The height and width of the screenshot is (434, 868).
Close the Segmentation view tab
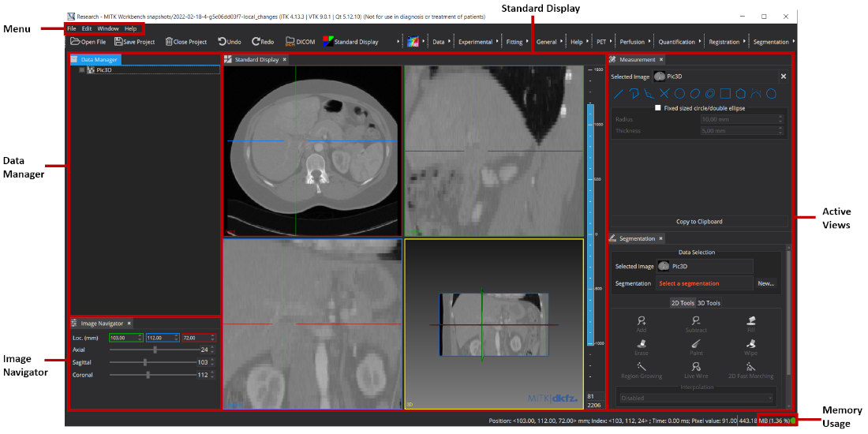point(661,238)
